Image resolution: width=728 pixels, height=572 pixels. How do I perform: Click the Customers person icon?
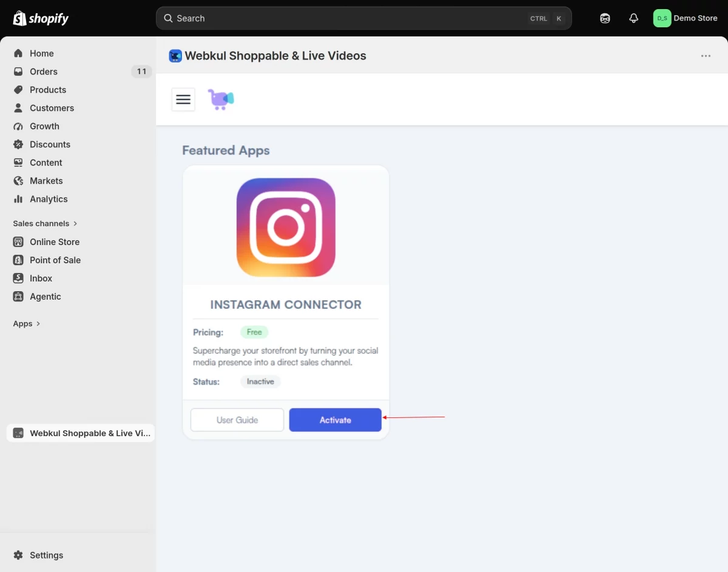point(18,108)
